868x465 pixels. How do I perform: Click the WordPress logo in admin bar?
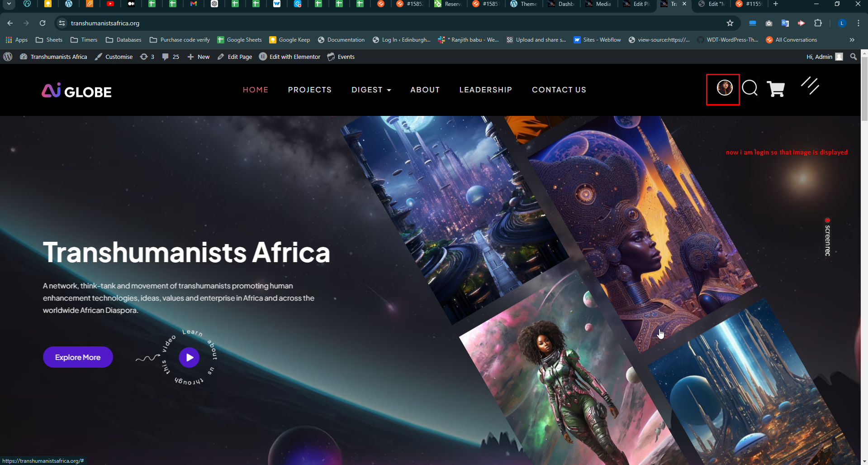click(x=8, y=57)
